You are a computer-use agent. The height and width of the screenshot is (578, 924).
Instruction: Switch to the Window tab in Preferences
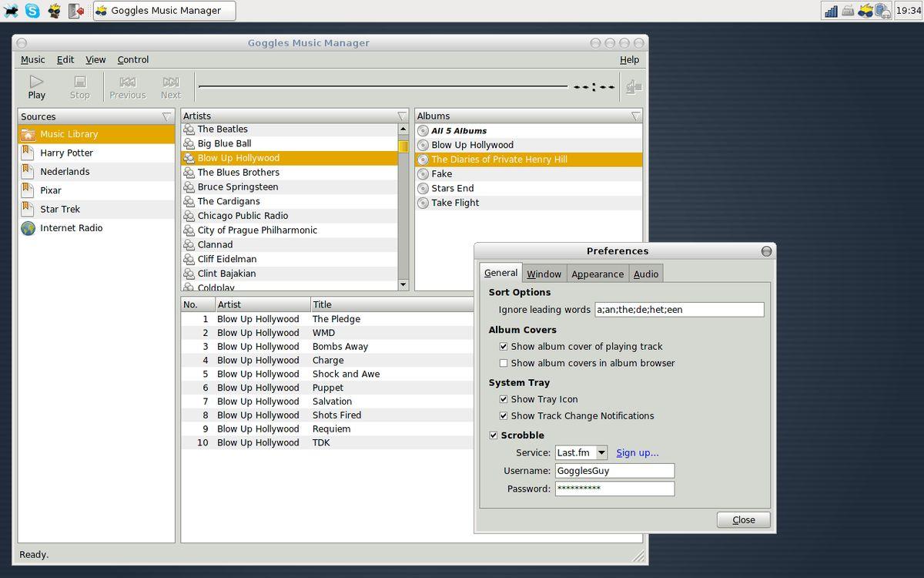coord(544,274)
